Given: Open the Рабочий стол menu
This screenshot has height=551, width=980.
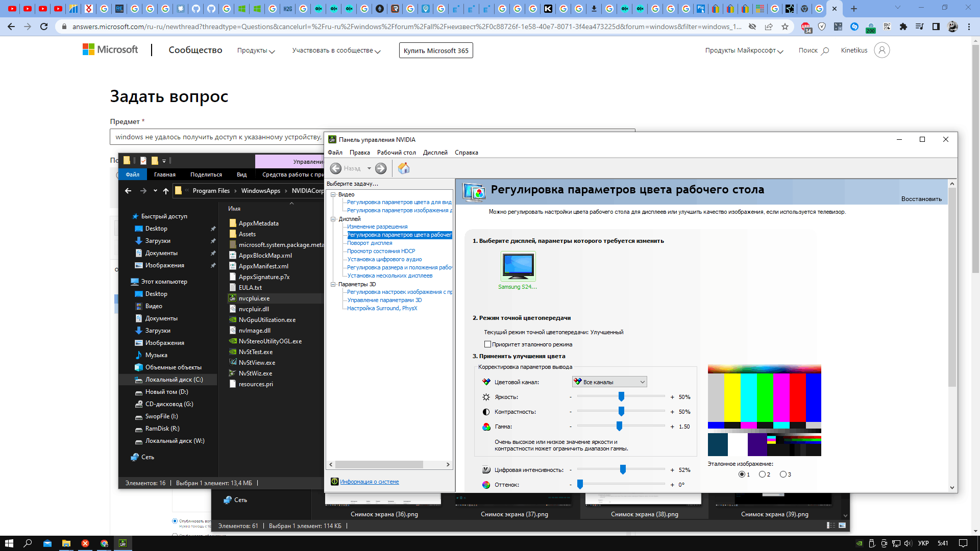Looking at the screenshot, I should (397, 153).
